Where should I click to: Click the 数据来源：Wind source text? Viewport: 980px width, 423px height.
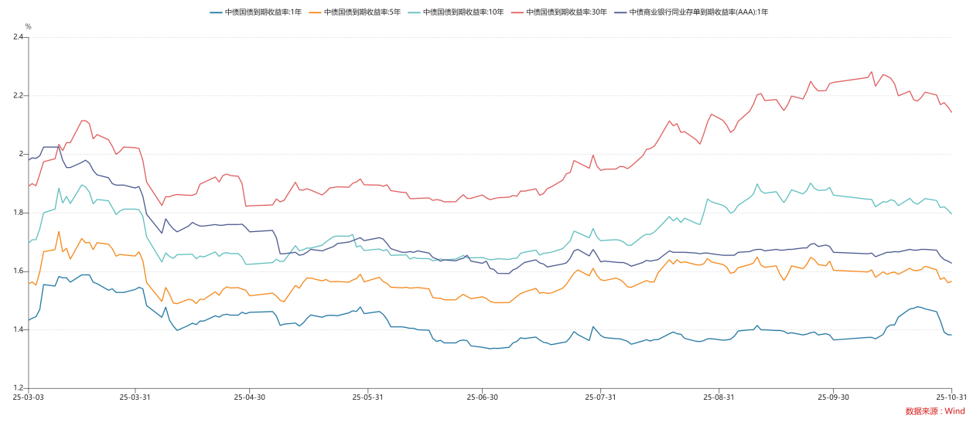coord(935,411)
